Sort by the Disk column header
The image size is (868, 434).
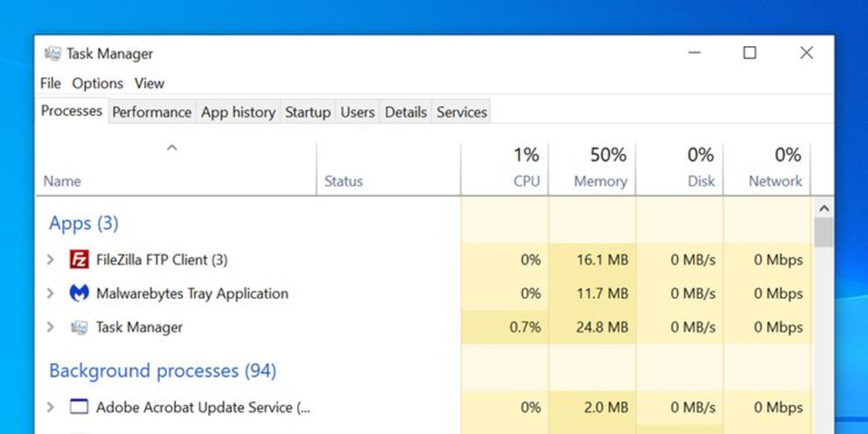(679, 169)
